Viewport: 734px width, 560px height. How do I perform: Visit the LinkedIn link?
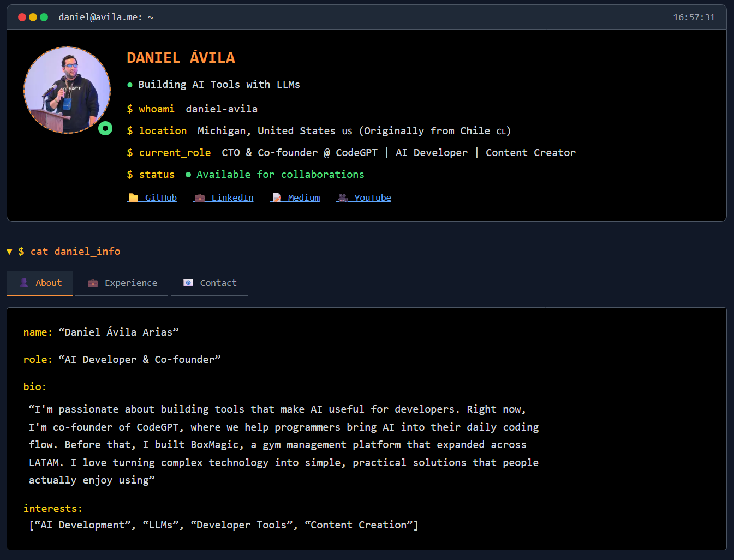[232, 198]
